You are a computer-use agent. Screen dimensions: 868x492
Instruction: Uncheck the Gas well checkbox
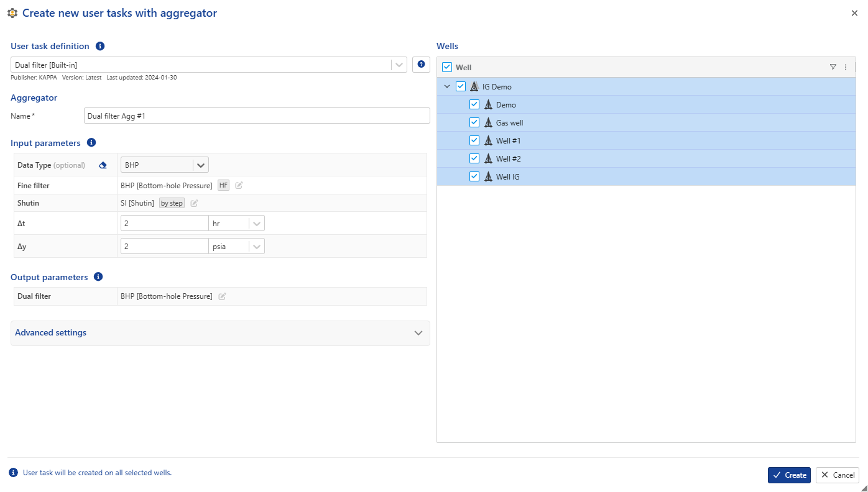click(474, 122)
